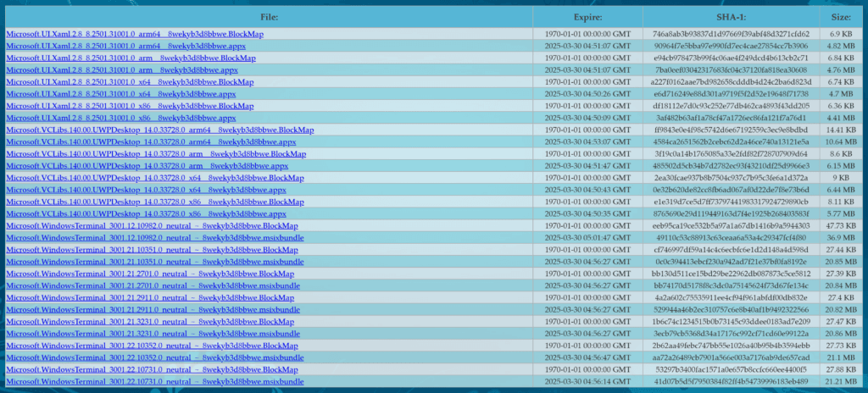868x393 pixels.
Task: Click WindowsTerminal 3001.22.10352.0 msixbundle link
Action: [x=153, y=358]
